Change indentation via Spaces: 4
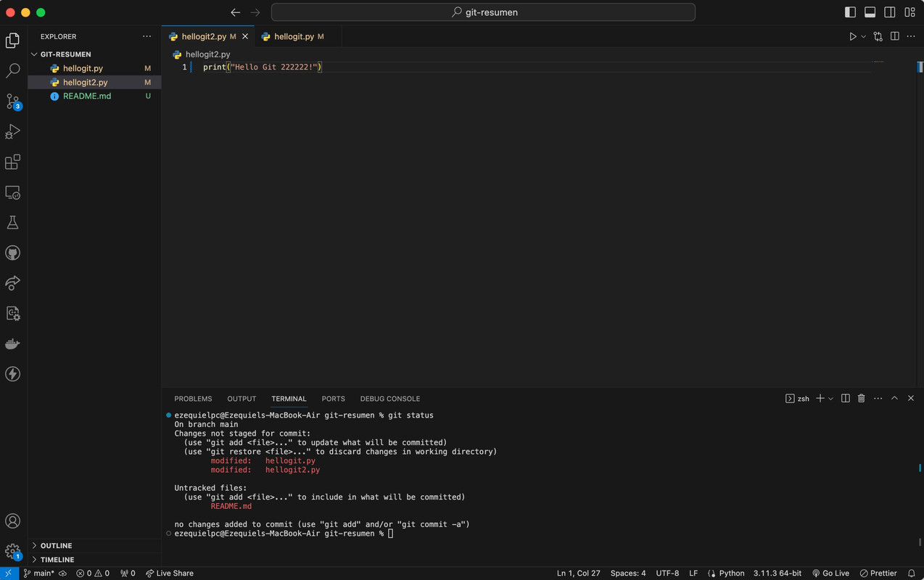This screenshot has height=580, width=924. coord(628,573)
